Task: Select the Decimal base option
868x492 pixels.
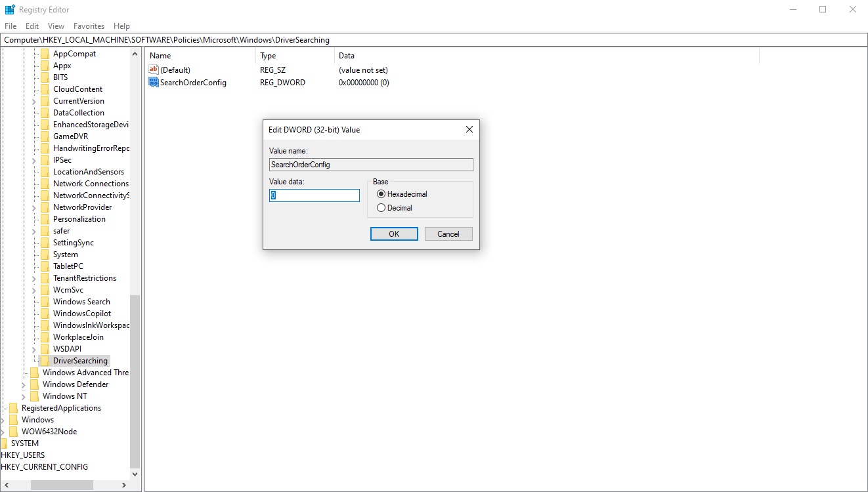Action: coord(381,208)
